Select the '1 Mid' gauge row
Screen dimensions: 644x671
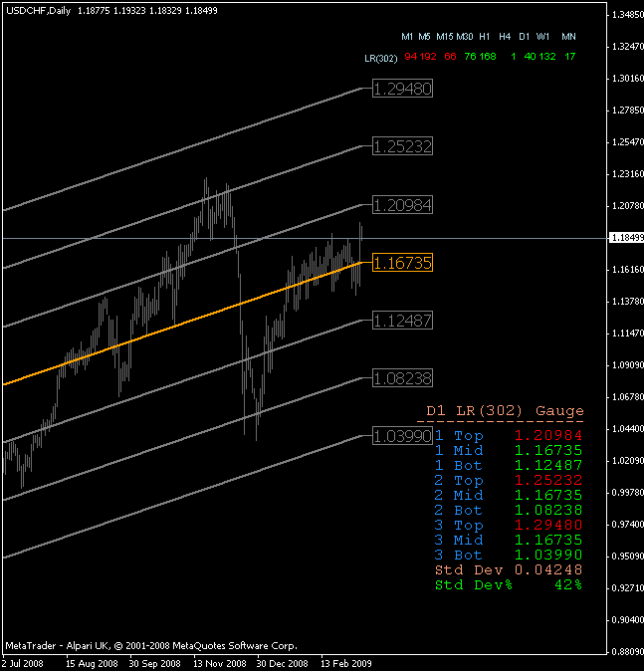[x=509, y=450]
